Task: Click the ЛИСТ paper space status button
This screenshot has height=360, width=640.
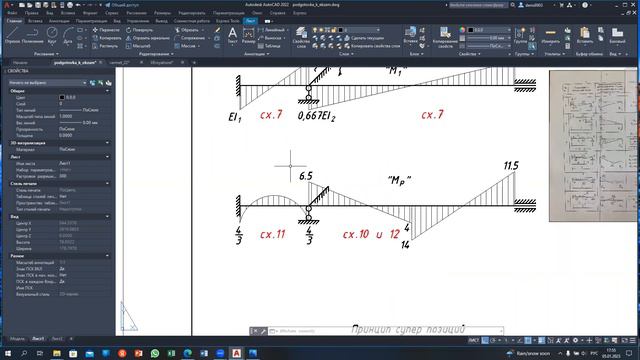Action: pos(473,340)
